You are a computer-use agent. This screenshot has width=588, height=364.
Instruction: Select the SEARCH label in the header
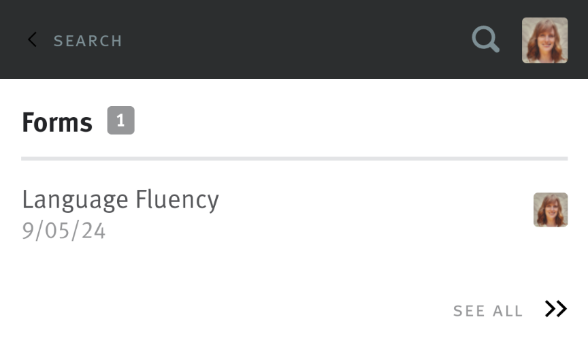coord(88,41)
